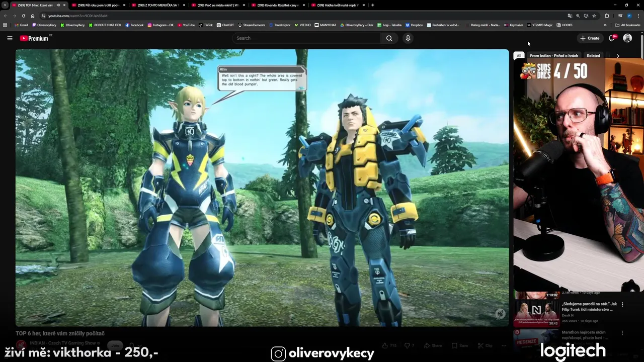
Task: Open options for 'Sledujeme parodii na stát' video
Action: coord(622,304)
